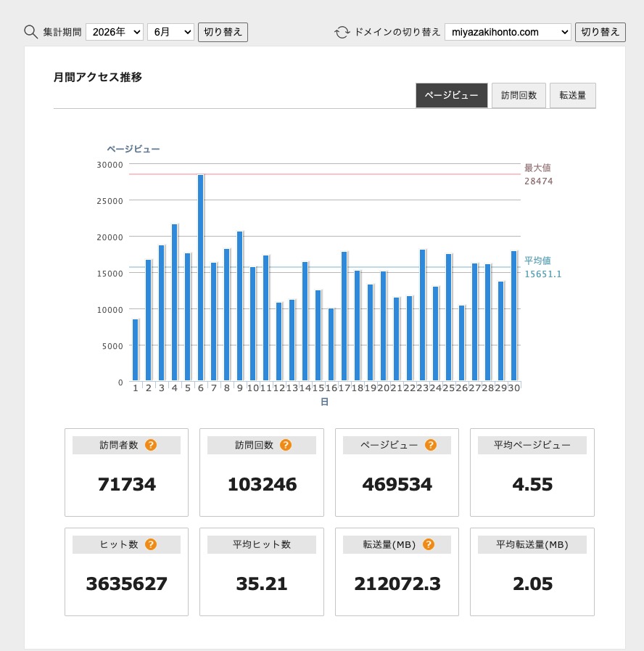The image size is (644, 651).
Task: Click the 集計期間 label
Action: [x=62, y=32]
